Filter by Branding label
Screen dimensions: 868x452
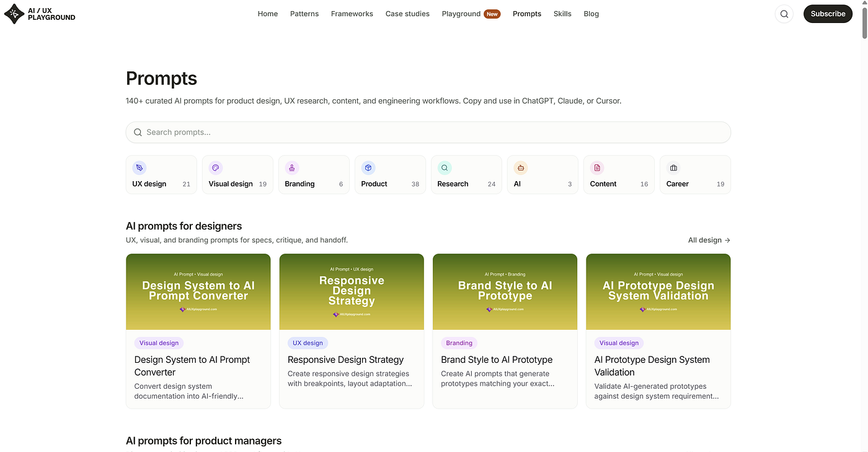pos(299,184)
